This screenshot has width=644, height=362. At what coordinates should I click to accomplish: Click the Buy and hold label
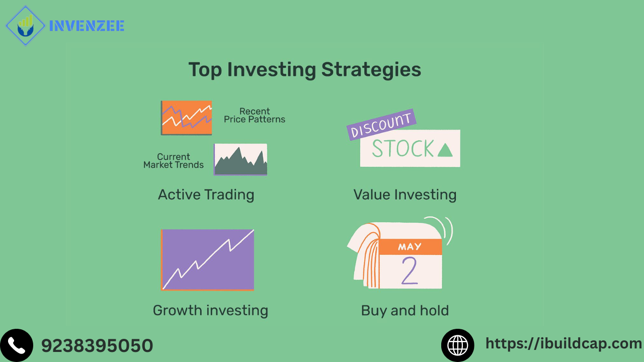tap(405, 311)
